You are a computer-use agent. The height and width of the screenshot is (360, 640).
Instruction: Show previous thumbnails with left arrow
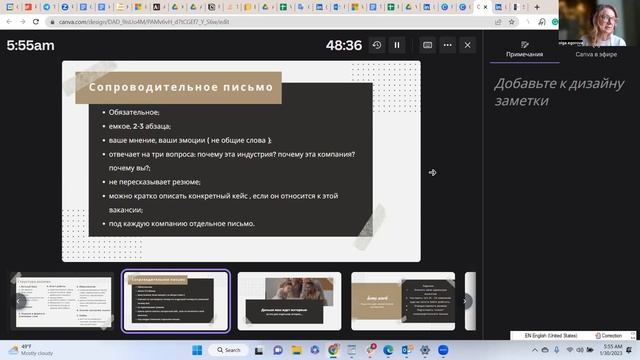click(x=18, y=301)
